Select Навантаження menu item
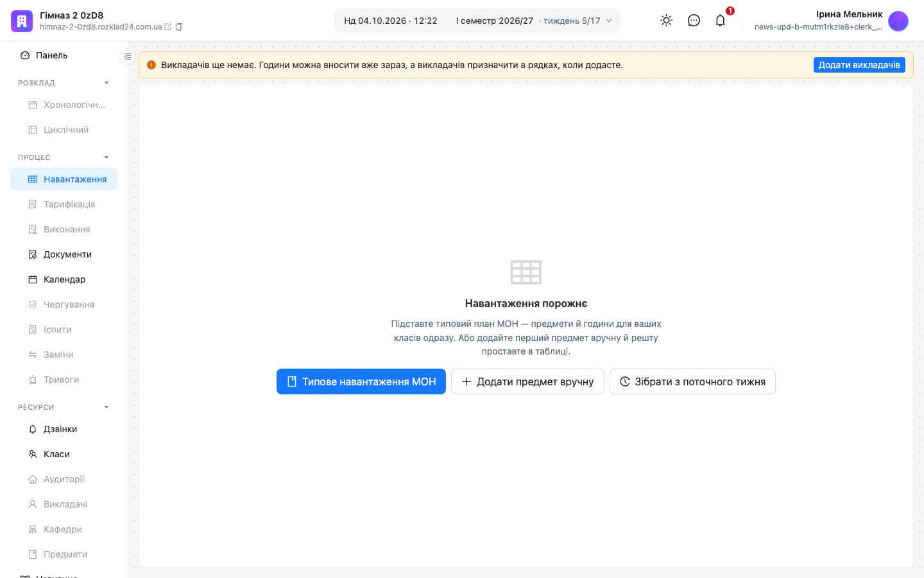This screenshot has width=924, height=578. [64, 179]
